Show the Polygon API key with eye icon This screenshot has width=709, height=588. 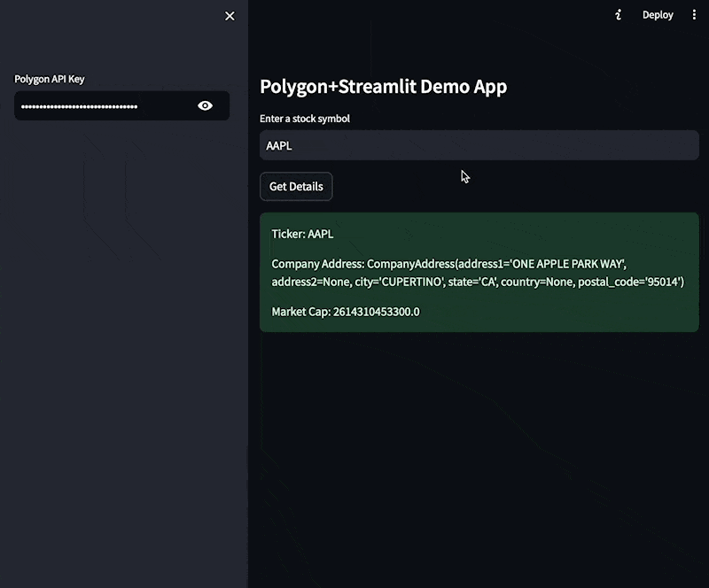tap(205, 105)
